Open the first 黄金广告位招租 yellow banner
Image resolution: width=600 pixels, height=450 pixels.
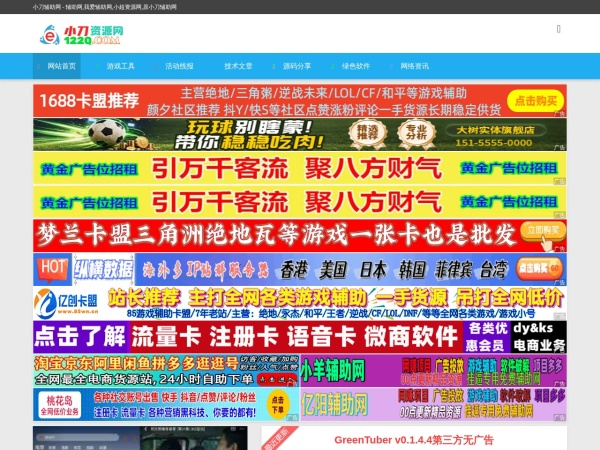pyautogui.click(x=300, y=168)
